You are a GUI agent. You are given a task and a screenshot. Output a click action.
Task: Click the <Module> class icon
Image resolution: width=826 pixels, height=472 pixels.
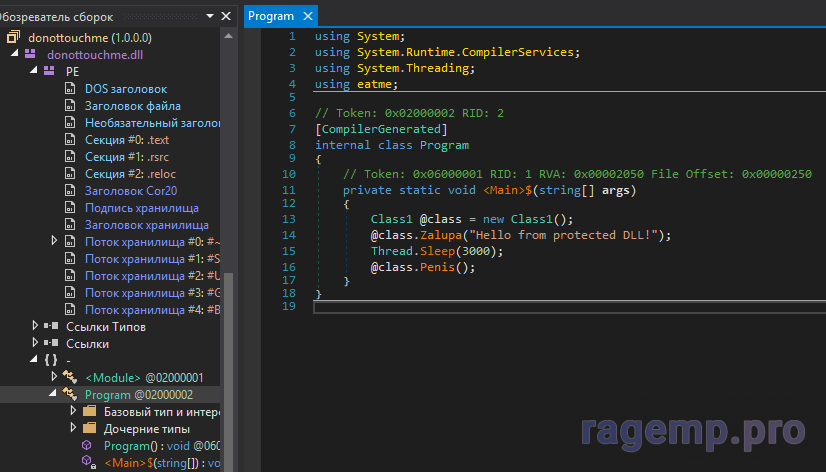tap(70, 377)
